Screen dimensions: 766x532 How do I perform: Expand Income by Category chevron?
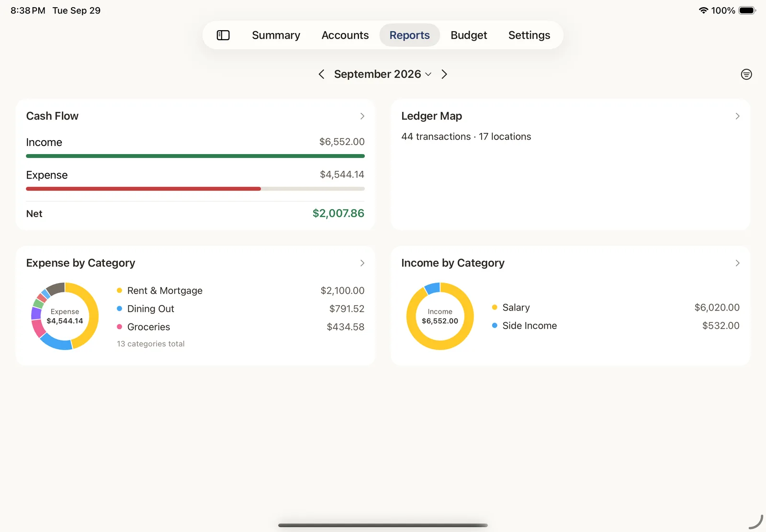737,263
